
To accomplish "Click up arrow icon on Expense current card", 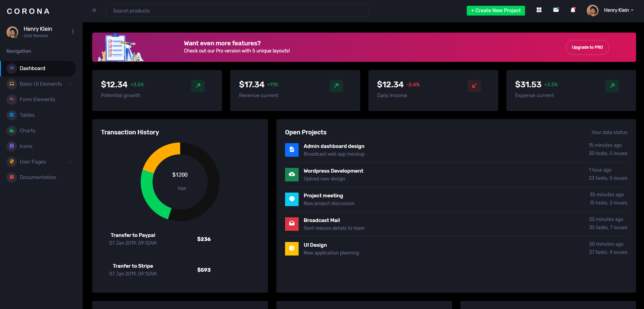I will [612, 86].
